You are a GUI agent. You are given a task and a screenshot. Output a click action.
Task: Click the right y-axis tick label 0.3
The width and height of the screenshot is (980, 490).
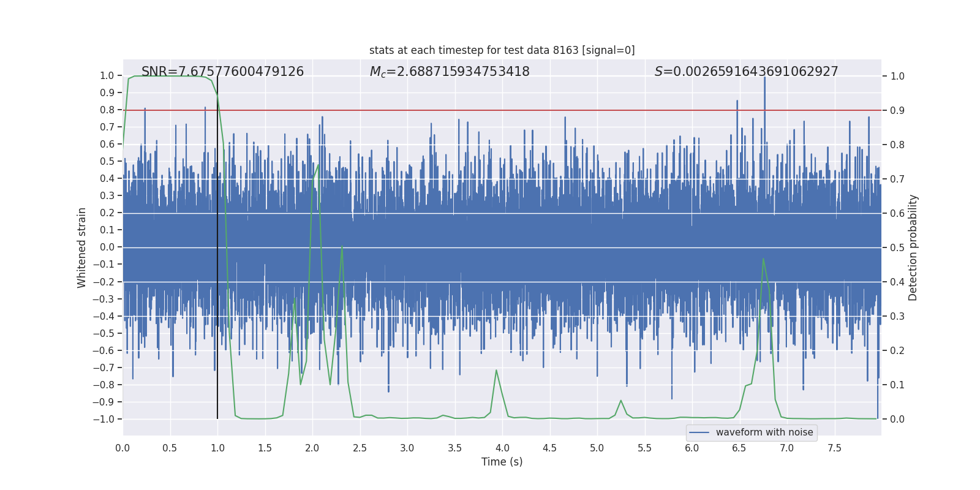click(897, 316)
